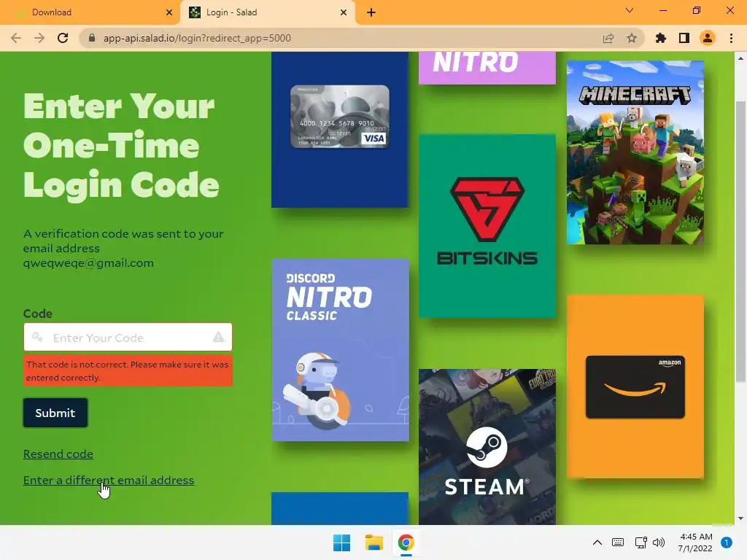747x560 pixels.
Task: Open the Discord Nitro Classic tile
Action: click(x=340, y=350)
